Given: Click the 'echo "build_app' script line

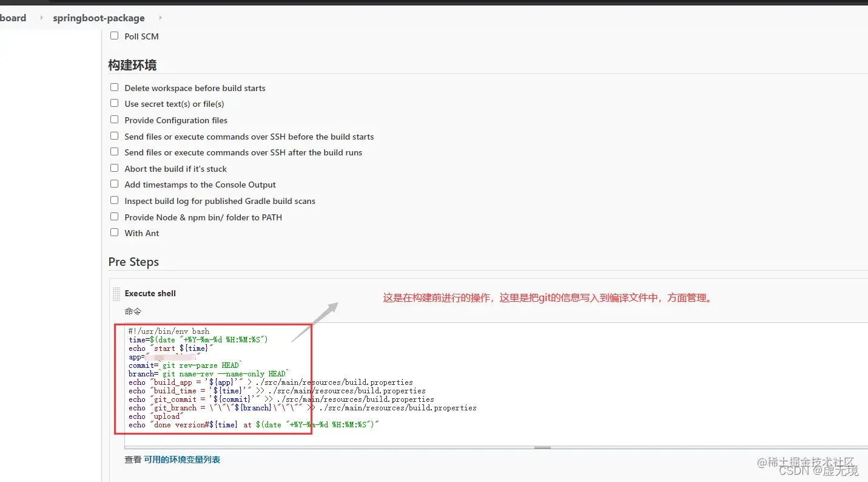Looking at the screenshot, I should 271,382.
